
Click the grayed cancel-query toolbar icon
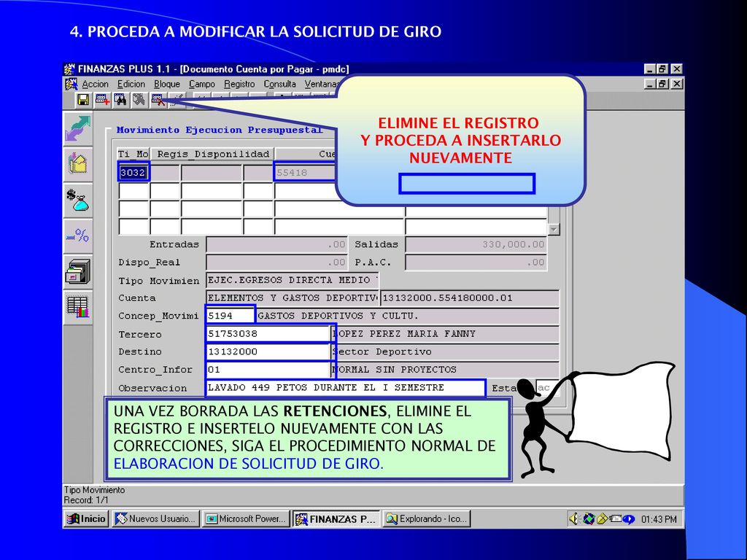click(139, 99)
